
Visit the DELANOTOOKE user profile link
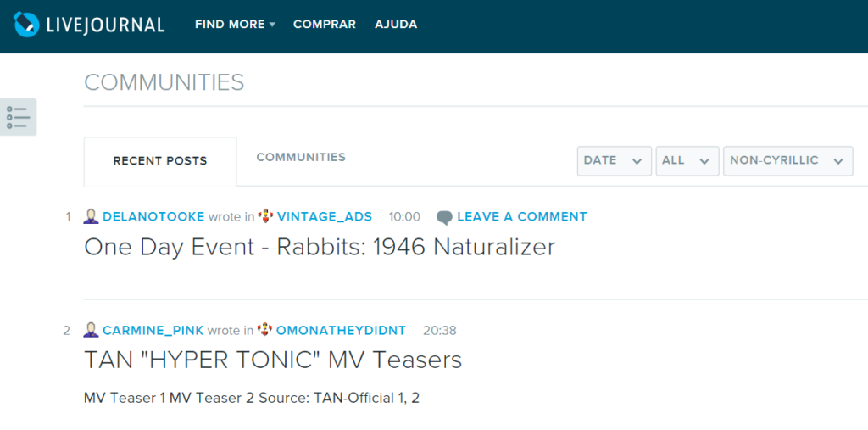point(153,216)
